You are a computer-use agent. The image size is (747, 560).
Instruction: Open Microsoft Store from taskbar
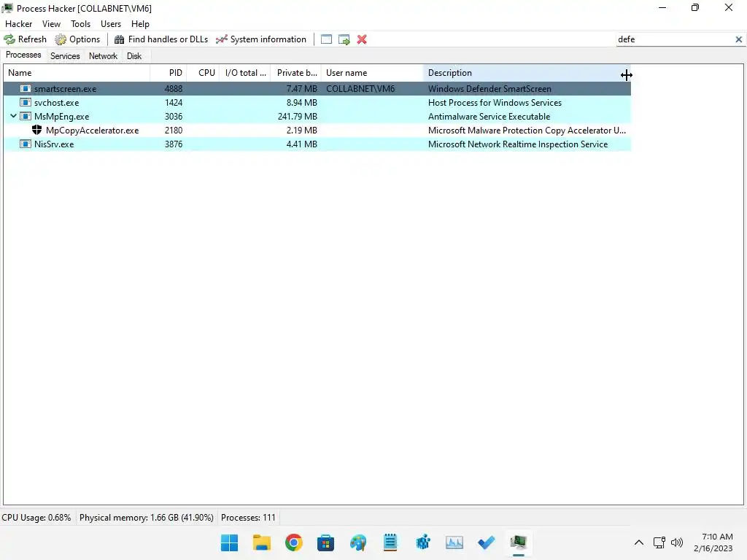[326, 542]
